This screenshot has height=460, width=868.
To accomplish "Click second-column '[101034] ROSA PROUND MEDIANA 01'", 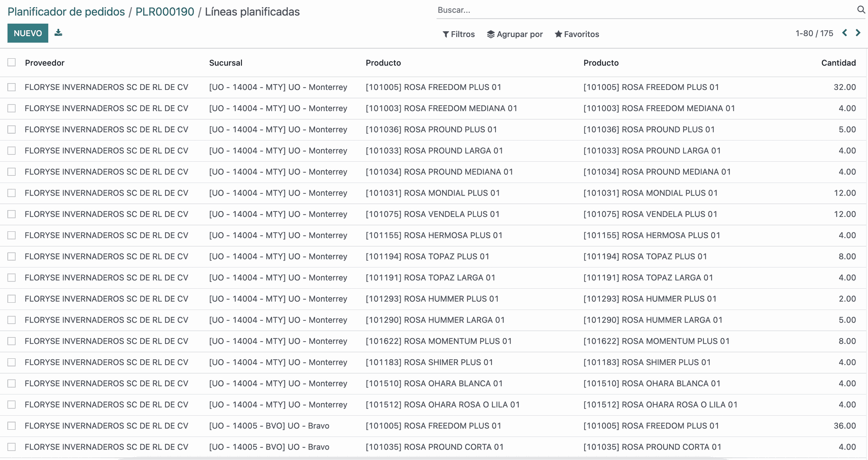I will click(657, 172).
